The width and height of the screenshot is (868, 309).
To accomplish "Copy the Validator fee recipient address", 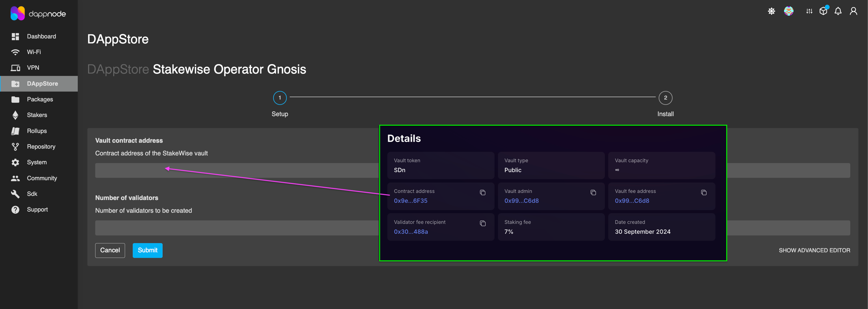I will click(483, 223).
